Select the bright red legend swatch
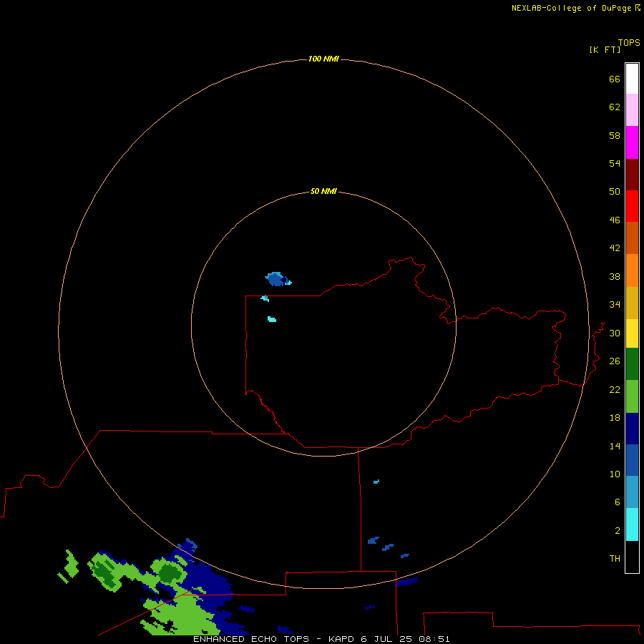The width and height of the screenshot is (644, 644). 632,206
